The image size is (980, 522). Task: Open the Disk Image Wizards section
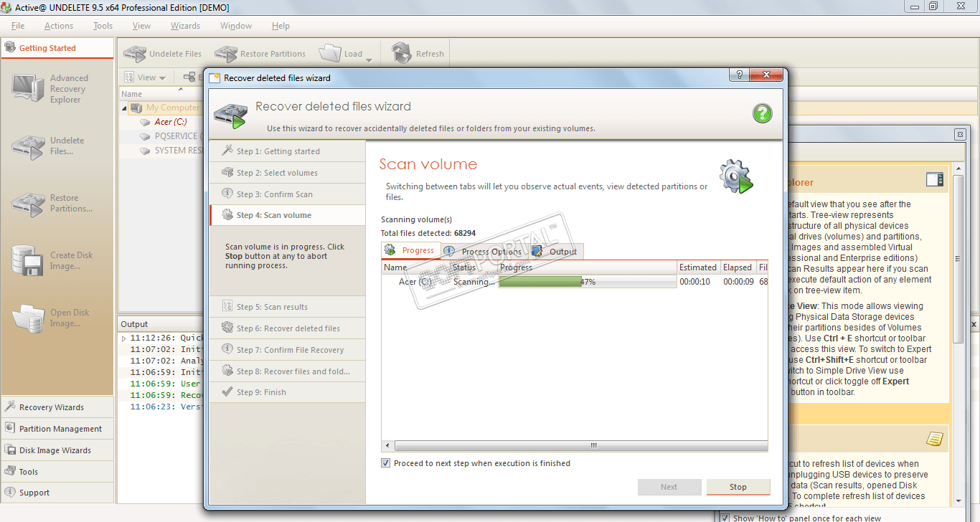(x=57, y=450)
